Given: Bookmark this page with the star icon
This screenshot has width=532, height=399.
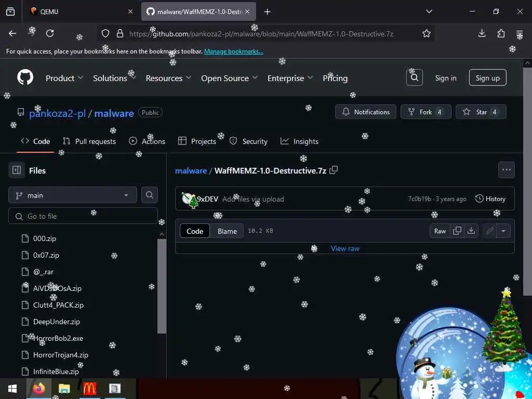Looking at the screenshot, I should 426,33.
